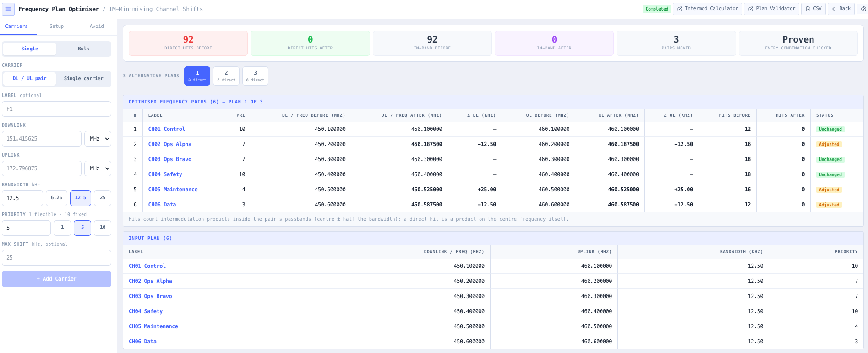Click the Bandwidth kHz input field
Screen dimensions: 868x353
tap(22, 198)
